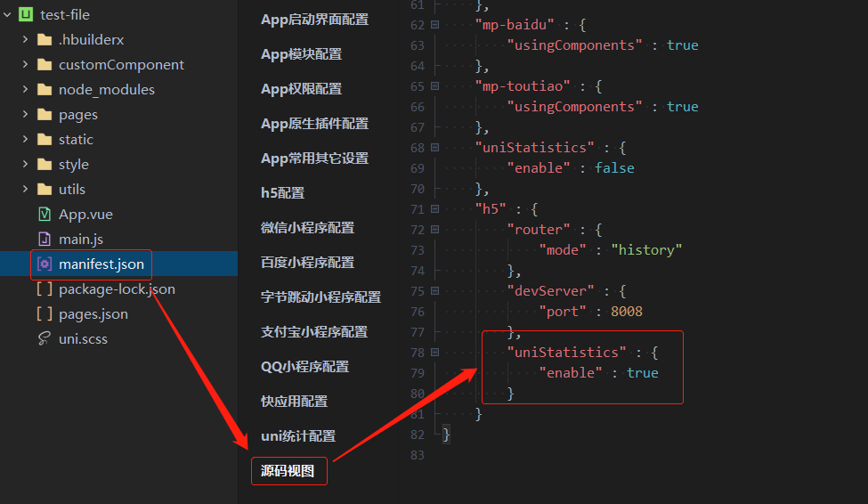Switch to 源码视图 source view

pos(288,471)
